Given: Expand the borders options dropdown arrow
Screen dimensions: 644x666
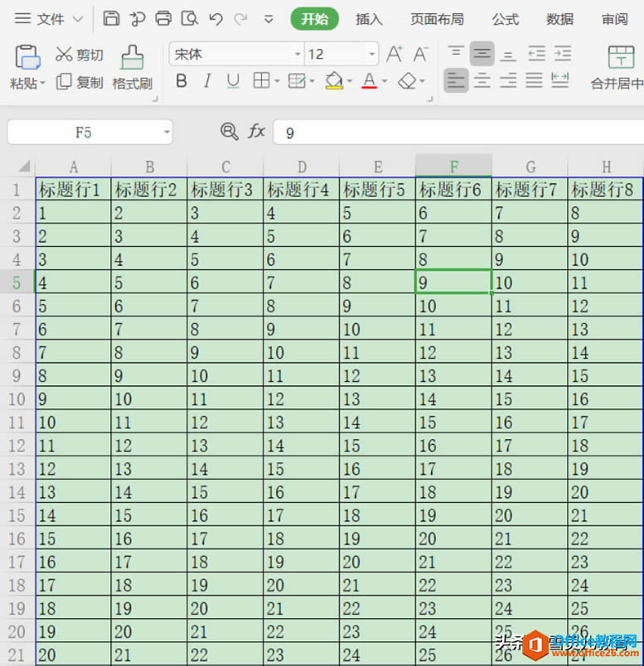Looking at the screenshot, I should click(x=277, y=80).
